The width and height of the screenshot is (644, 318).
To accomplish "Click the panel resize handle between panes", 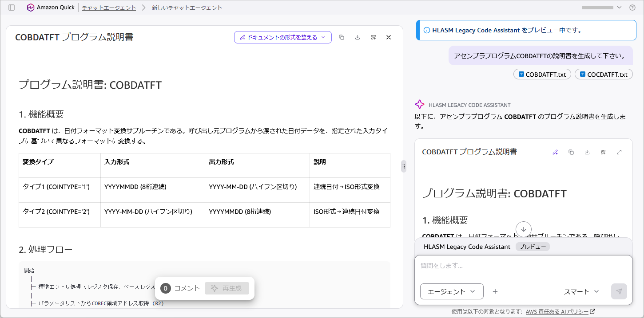I will point(404,166).
